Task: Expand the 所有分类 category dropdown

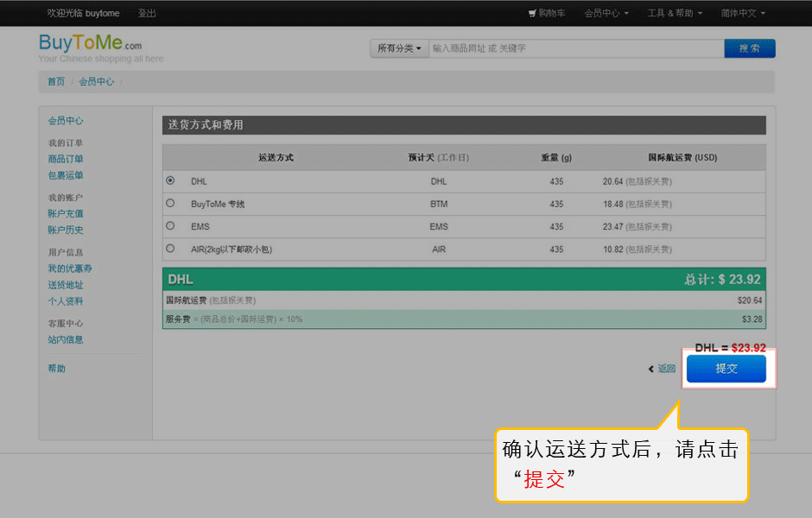Action: point(399,48)
